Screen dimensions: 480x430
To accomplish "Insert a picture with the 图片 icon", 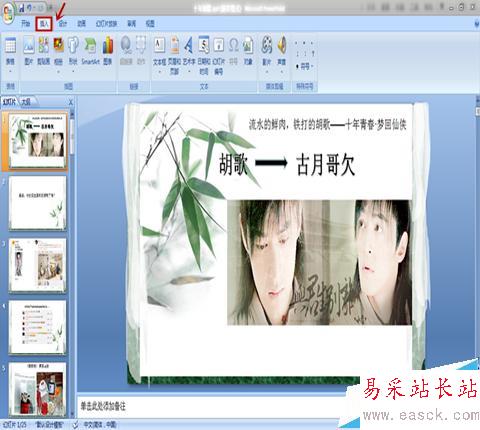I will point(29,51).
